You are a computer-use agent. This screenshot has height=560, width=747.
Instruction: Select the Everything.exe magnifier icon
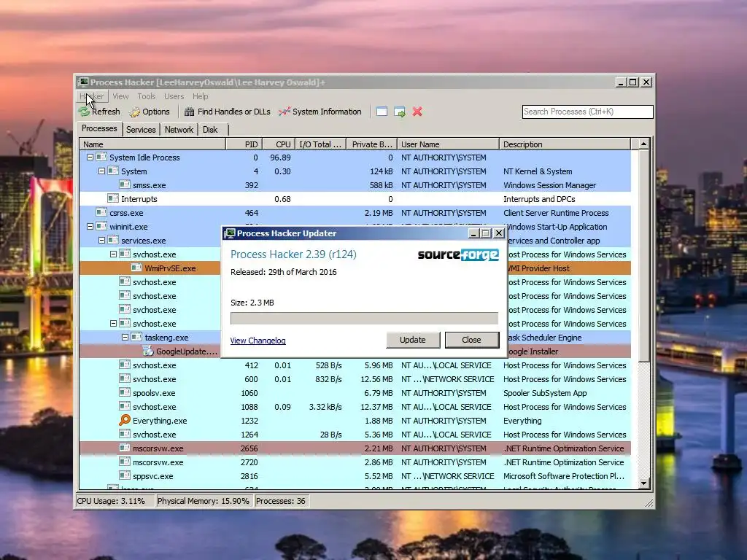pos(124,420)
